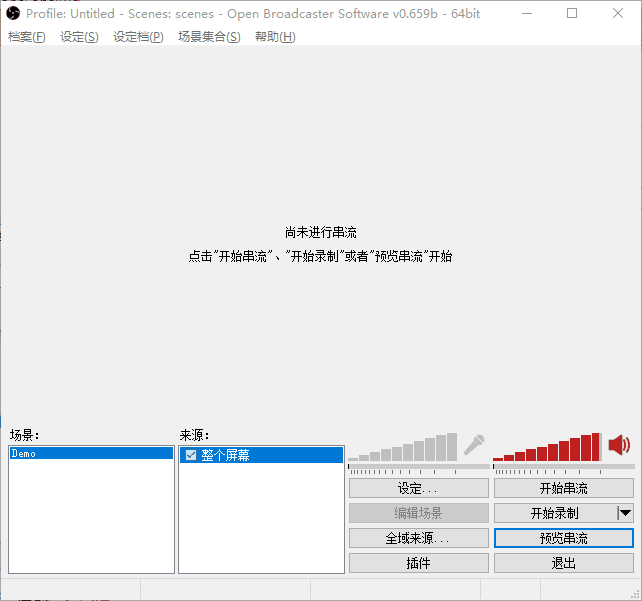Select the 整个屏幕 source entry
Screen dimensions: 642x601
(x=261, y=455)
